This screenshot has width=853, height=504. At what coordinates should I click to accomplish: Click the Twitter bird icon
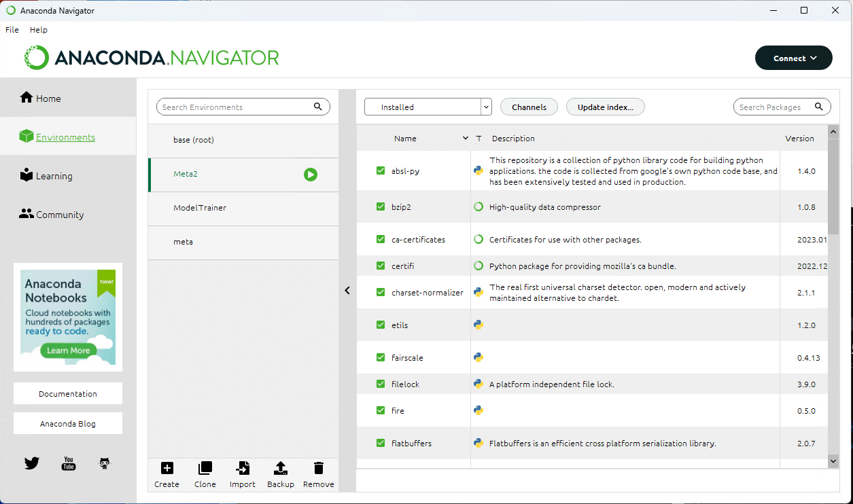tap(32, 464)
